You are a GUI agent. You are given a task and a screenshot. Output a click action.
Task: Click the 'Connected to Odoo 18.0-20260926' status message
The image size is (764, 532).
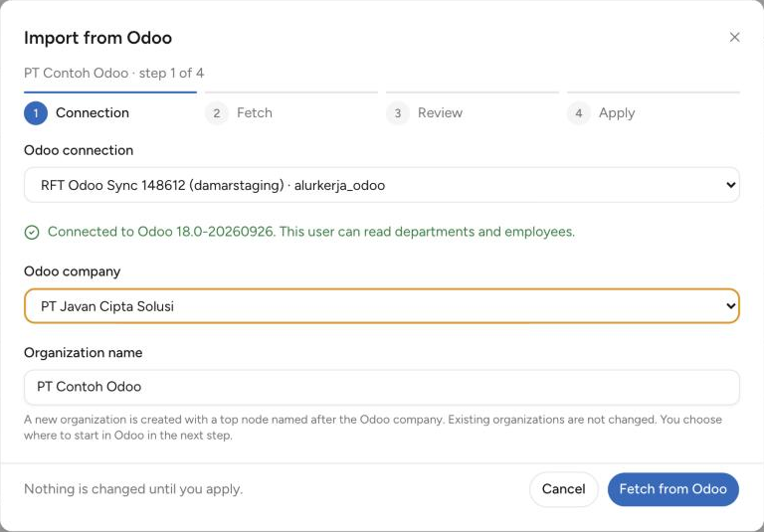(311, 232)
